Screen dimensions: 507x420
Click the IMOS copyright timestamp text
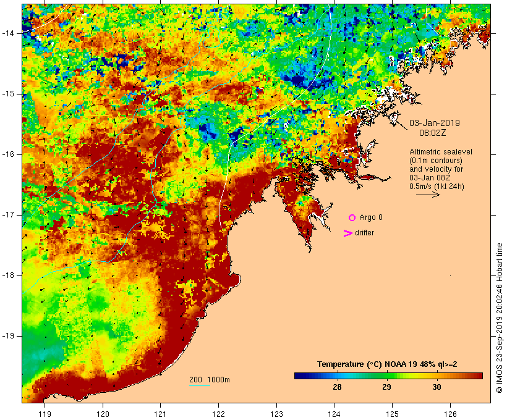pos(499,318)
